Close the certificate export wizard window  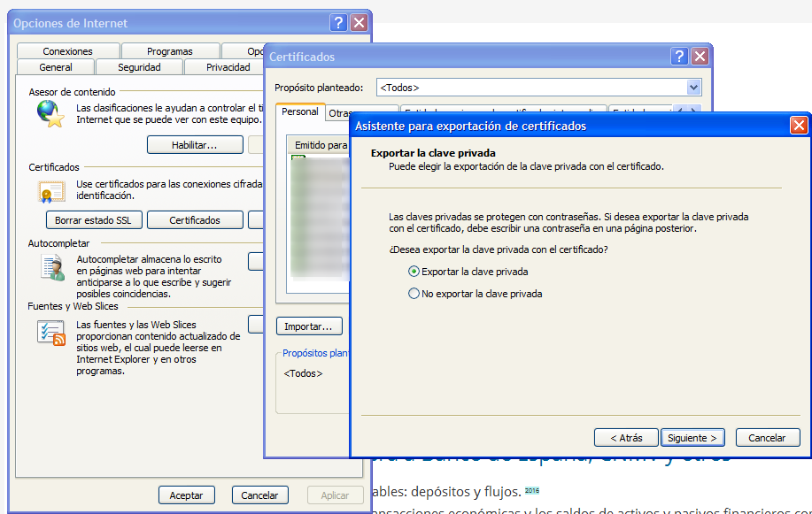click(x=799, y=126)
